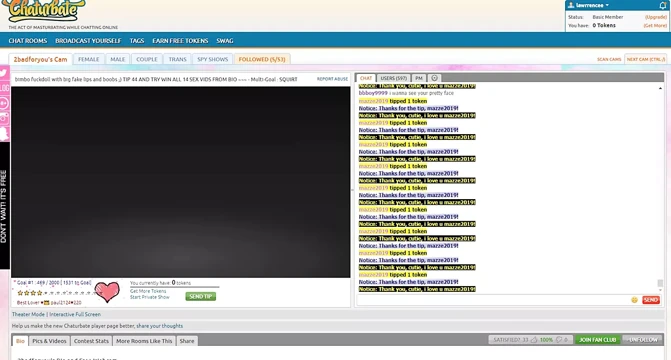Screen dimensions: 671x360
Task: Click Start Private Show
Action: click(150, 297)
